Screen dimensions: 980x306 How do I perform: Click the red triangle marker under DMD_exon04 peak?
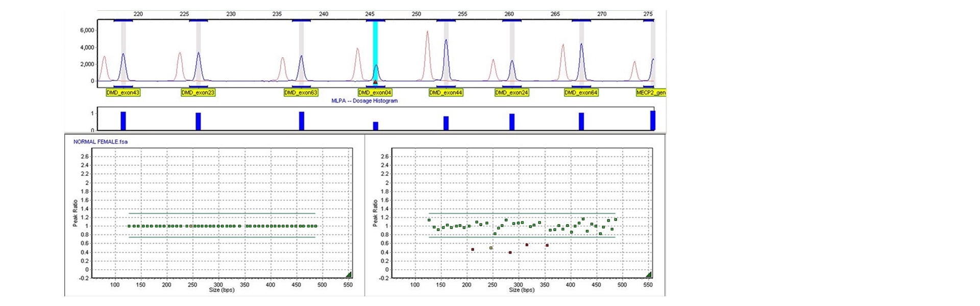click(376, 82)
